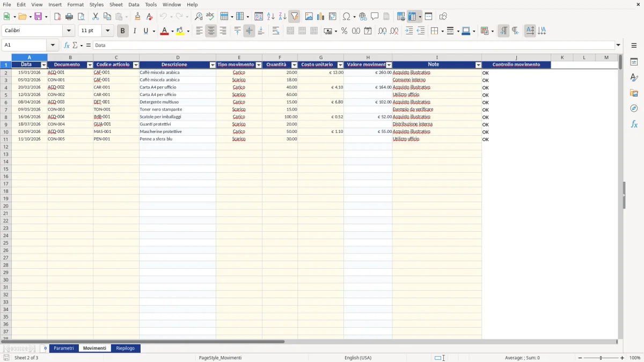The width and height of the screenshot is (644, 362).
Task: Open the 11 pt font size dropdown
Action: point(107,31)
